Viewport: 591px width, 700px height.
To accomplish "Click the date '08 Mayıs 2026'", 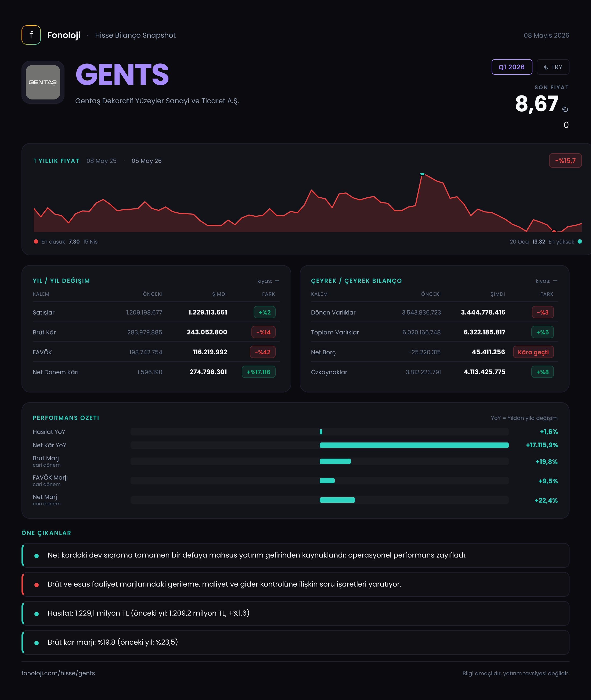I will click(x=546, y=35).
